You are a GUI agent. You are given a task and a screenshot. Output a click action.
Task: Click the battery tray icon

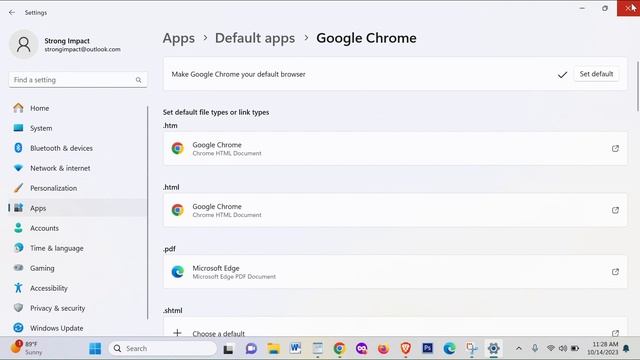575,349
